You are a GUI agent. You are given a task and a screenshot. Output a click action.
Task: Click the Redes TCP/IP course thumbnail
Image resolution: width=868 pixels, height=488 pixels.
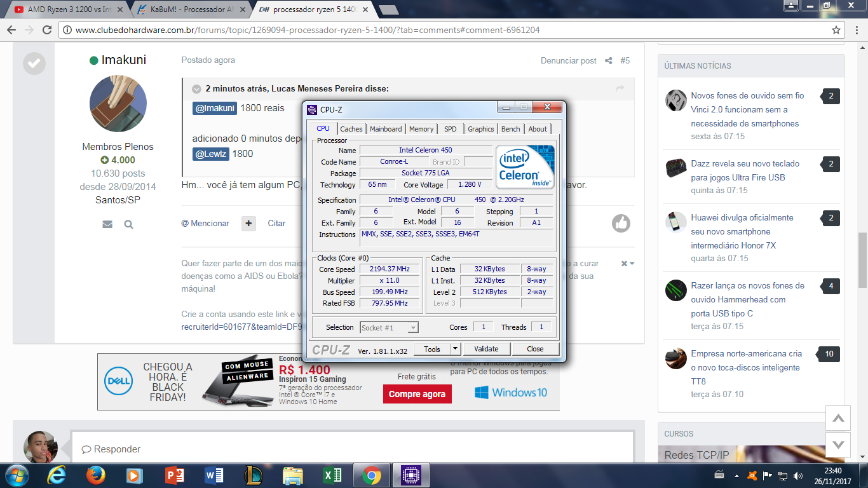click(x=751, y=454)
